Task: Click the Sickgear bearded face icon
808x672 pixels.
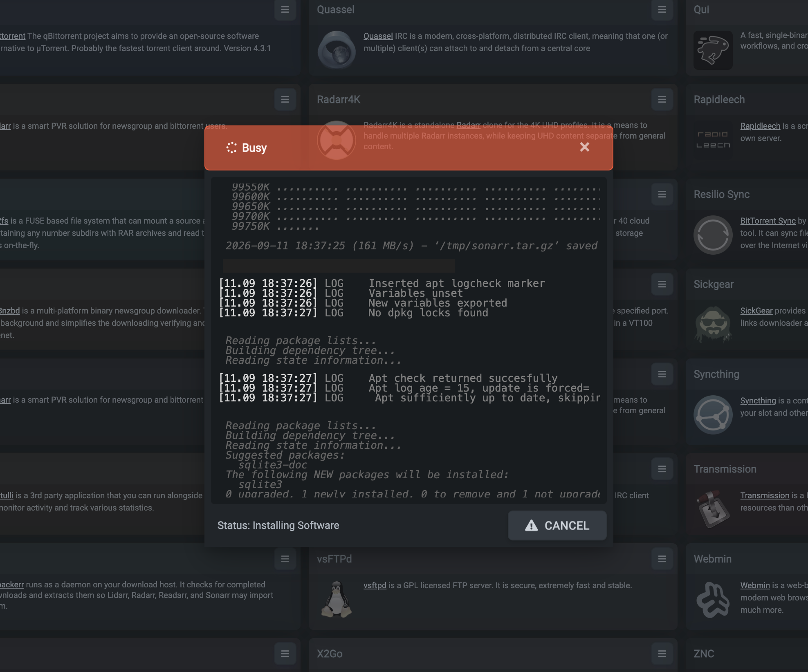Action: pyautogui.click(x=713, y=325)
